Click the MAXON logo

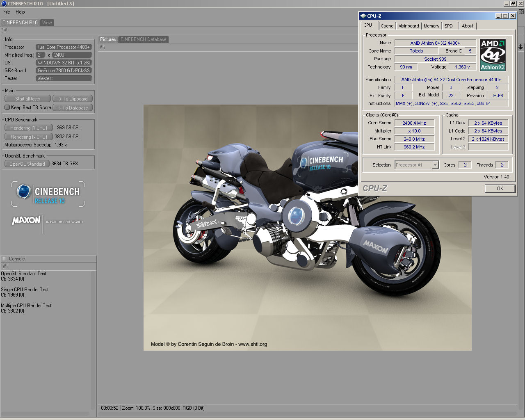26,221
